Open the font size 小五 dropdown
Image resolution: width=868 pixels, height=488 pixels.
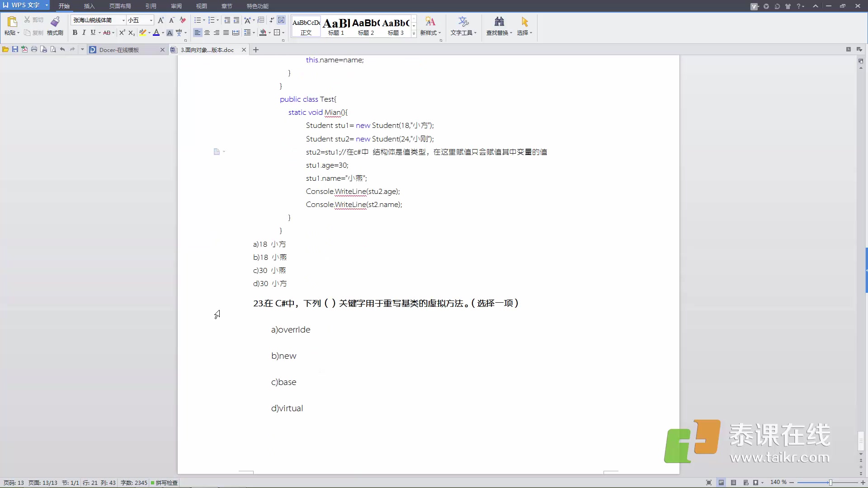pos(151,20)
